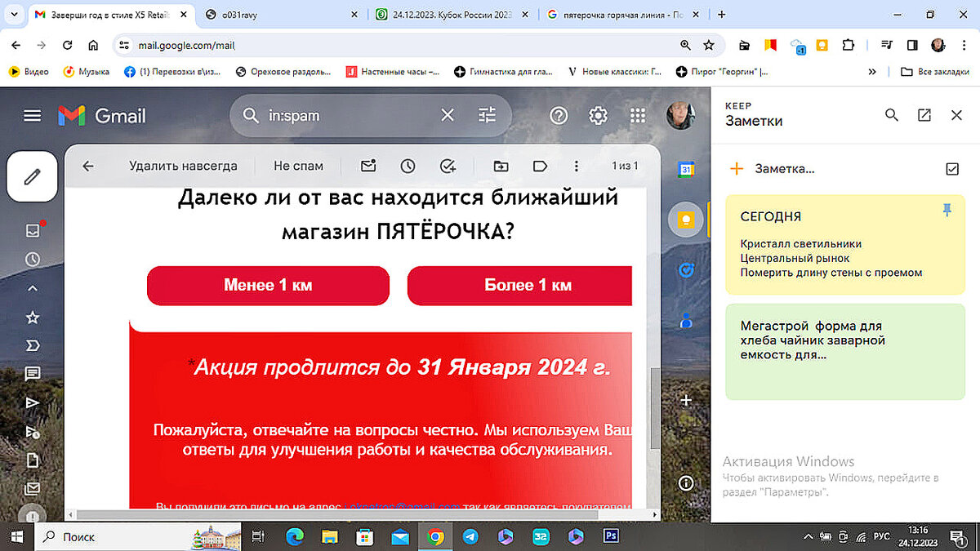Switch РУС keyboard language in tray
Screen dimensions: 980x551
coord(883,537)
